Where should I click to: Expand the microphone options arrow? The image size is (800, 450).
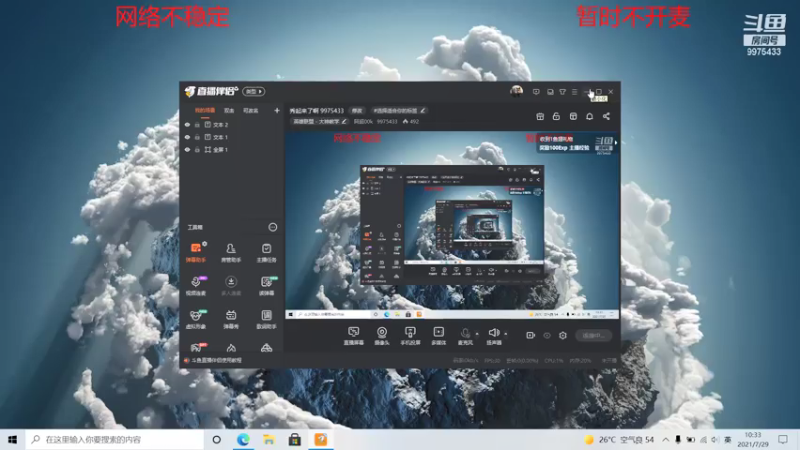477,334
